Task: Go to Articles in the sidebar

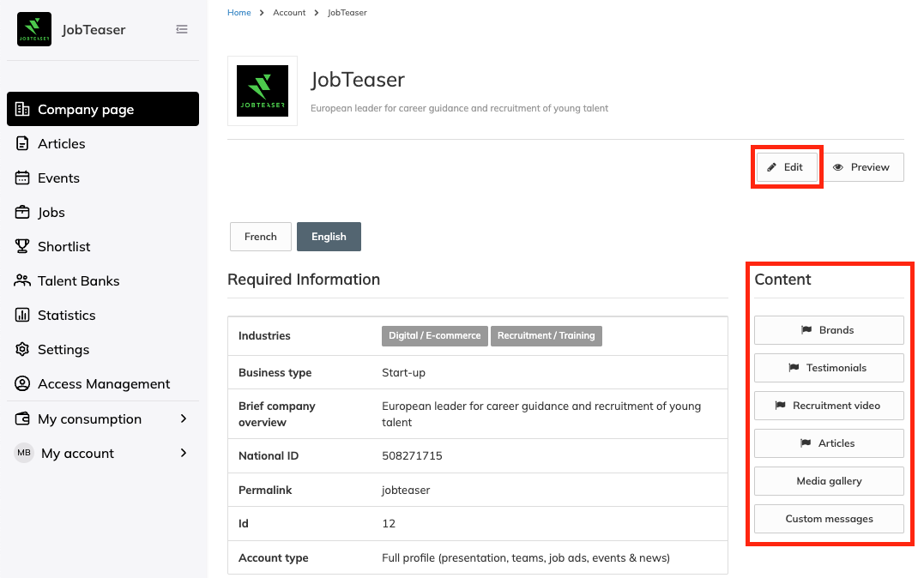Action: pyautogui.click(x=103, y=143)
